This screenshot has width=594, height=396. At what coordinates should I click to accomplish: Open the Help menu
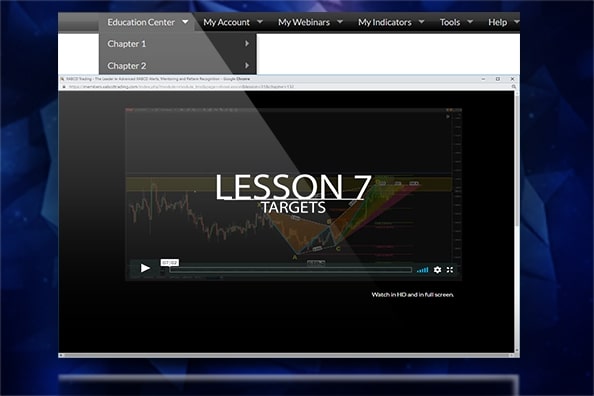pyautogui.click(x=497, y=22)
